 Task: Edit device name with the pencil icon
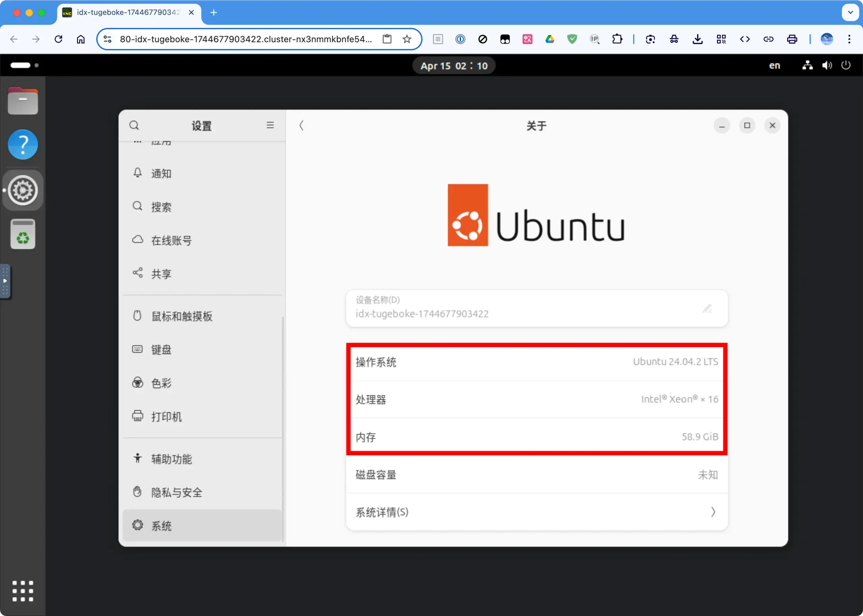click(707, 308)
